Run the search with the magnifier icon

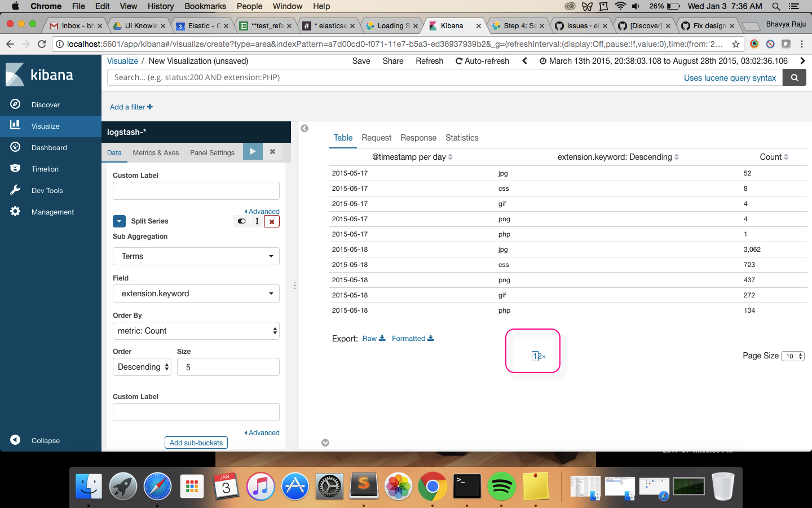tap(794, 77)
